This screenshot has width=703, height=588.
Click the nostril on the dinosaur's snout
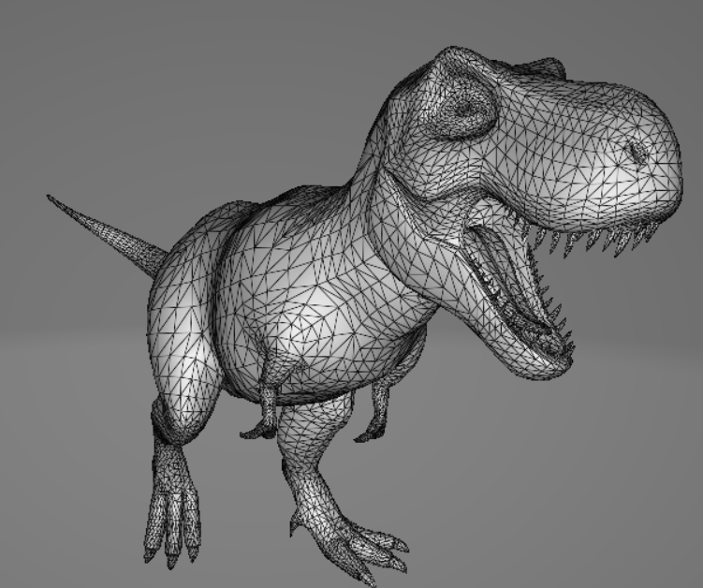(x=638, y=150)
